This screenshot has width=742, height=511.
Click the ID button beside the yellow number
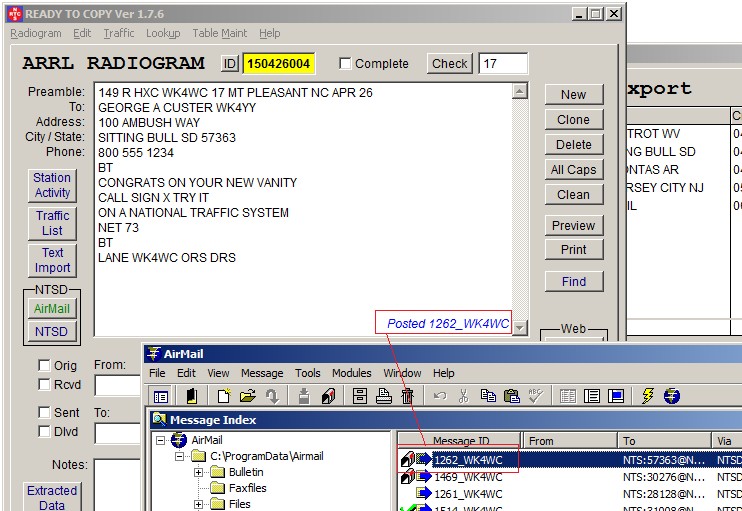point(230,63)
